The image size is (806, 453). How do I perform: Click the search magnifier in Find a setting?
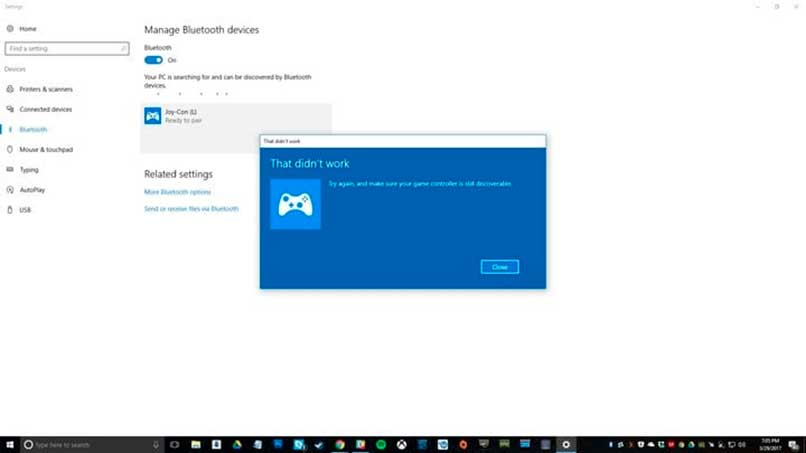pos(123,48)
